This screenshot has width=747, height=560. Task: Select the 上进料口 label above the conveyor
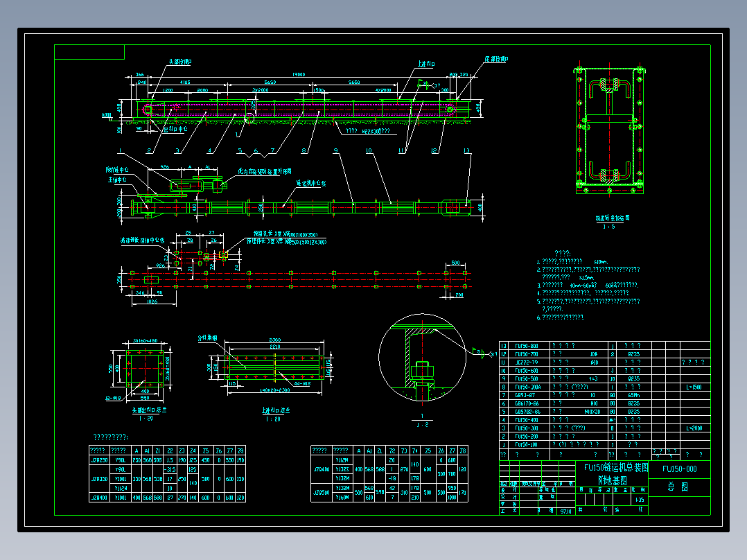point(426,64)
